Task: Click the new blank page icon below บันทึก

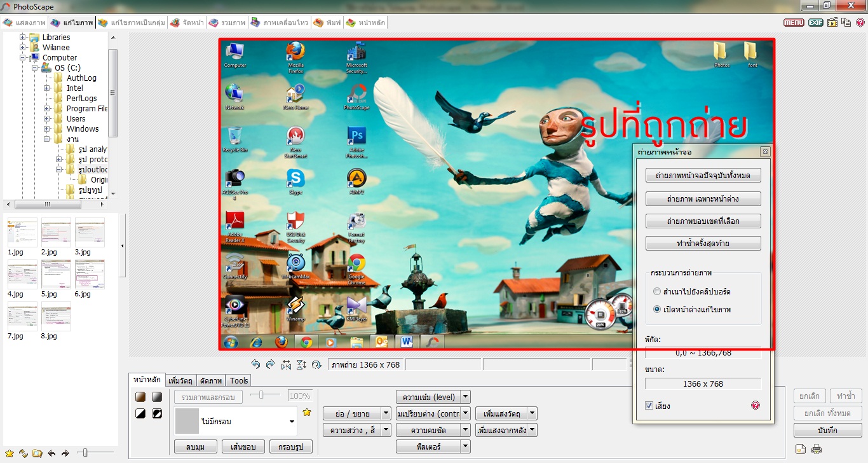Action: [801, 450]
